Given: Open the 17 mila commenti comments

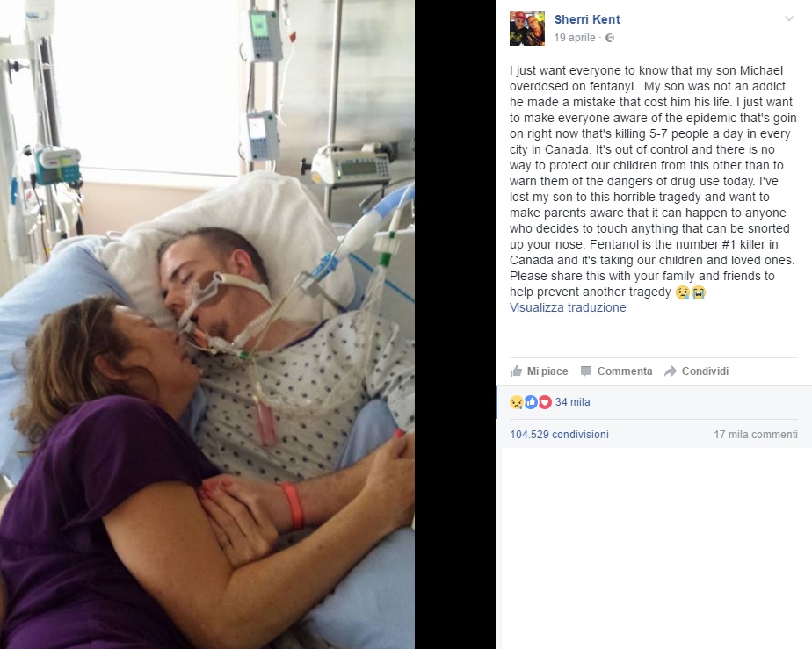Looking at the screenshot, I should [x=756, y=434].
